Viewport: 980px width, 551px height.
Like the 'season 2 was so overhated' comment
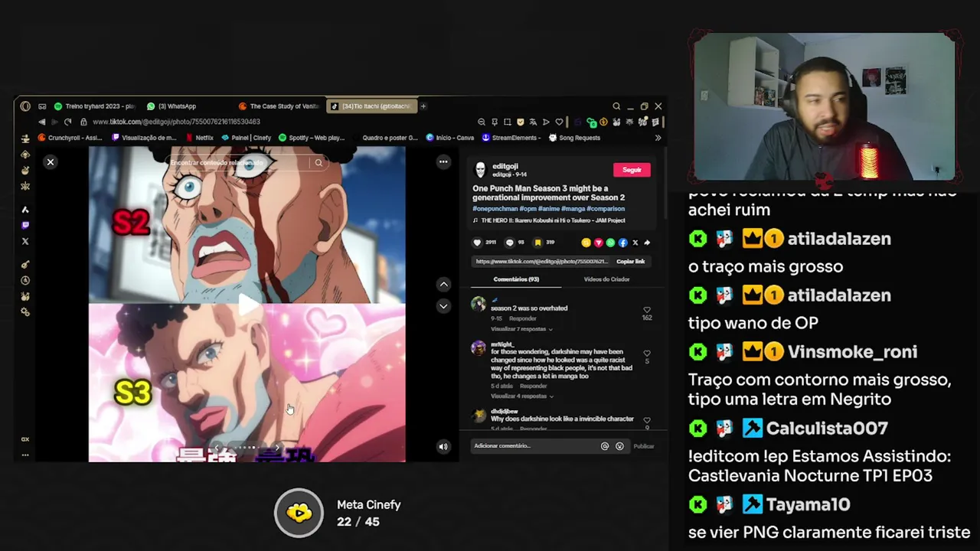click(647, 310)
